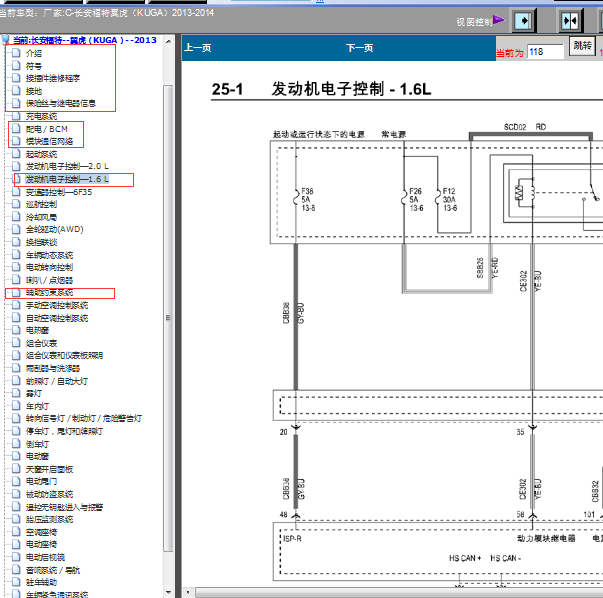The width and height of the screenshot is (603, 598).
Task: Click the tree panel scroll-up arrow
Action: pyautogui.click(x=168, y=41)
